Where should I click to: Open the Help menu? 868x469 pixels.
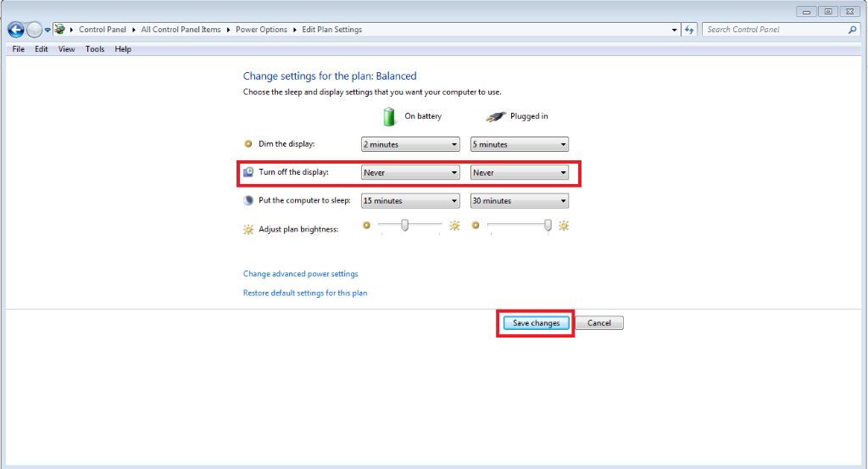click(123, 49)
